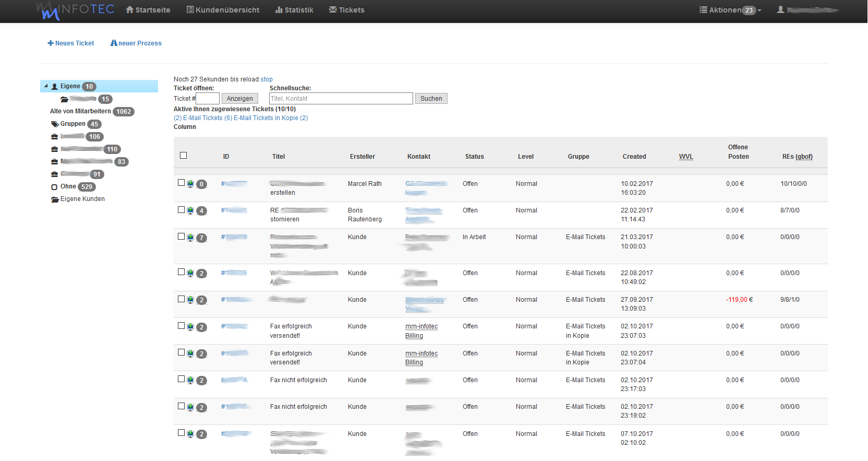Create a Neues Ticket
868x461 pixels.
tap(71, 43)
